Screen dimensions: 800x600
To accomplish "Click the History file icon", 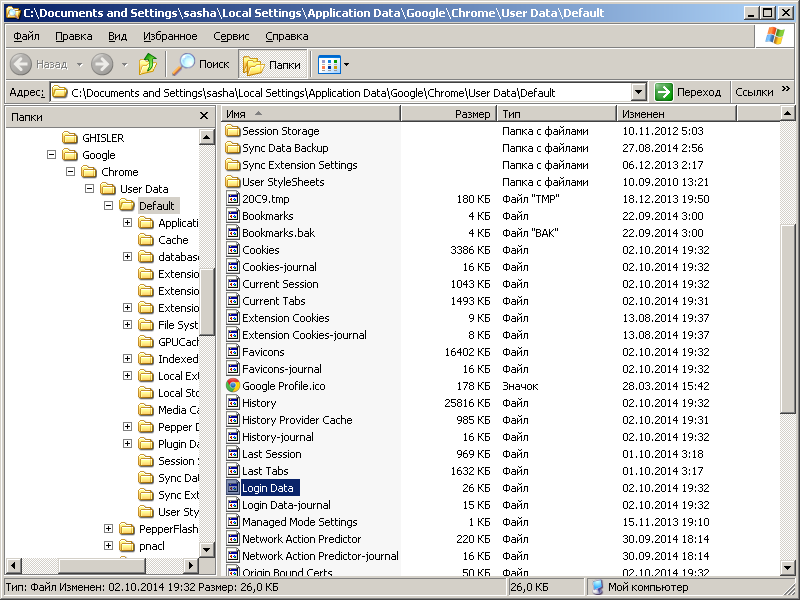I will (x=233, y=403).
